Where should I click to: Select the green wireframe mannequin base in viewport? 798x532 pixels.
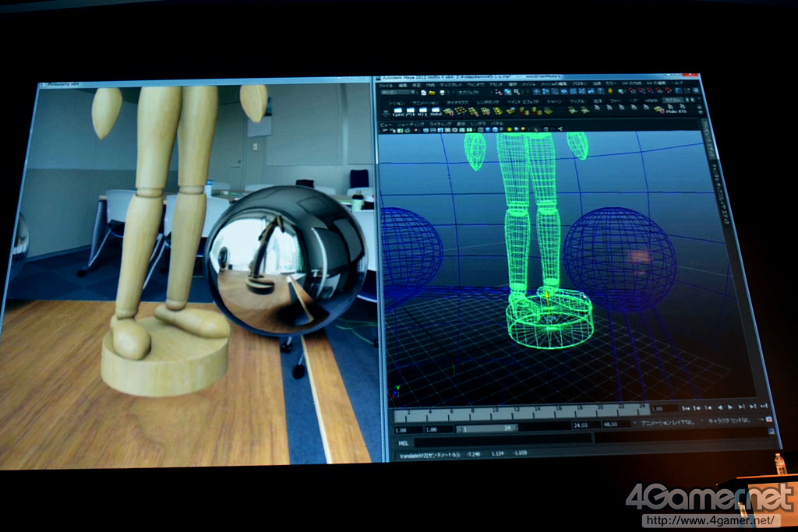click(x=549, y=322)
